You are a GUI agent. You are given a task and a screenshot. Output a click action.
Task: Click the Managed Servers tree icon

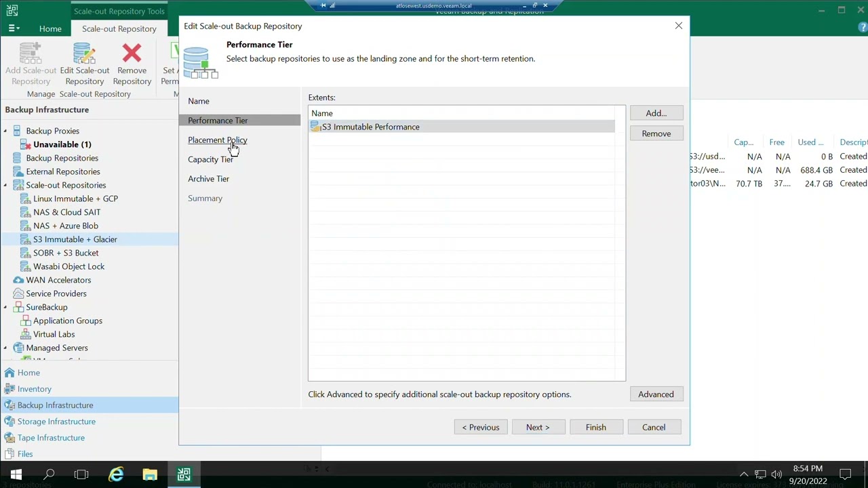(18, 348)
